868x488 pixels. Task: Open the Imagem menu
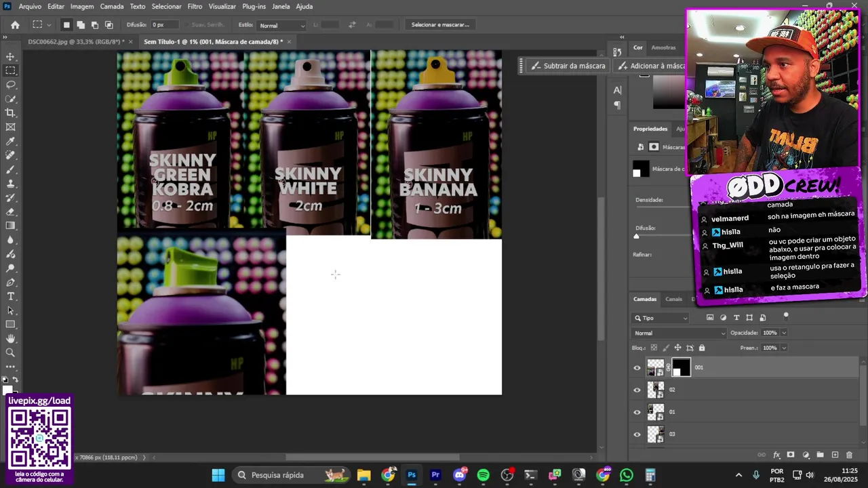click(x=82, y=6)
